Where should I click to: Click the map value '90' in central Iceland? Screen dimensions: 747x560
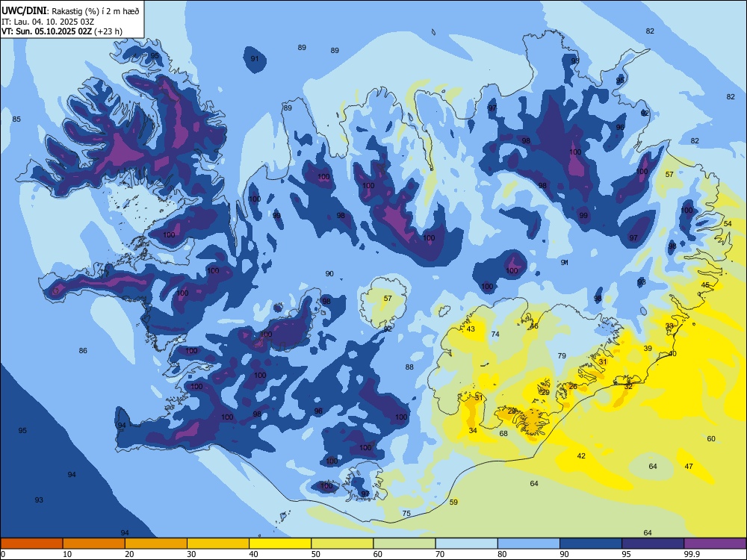click(329, 274)
